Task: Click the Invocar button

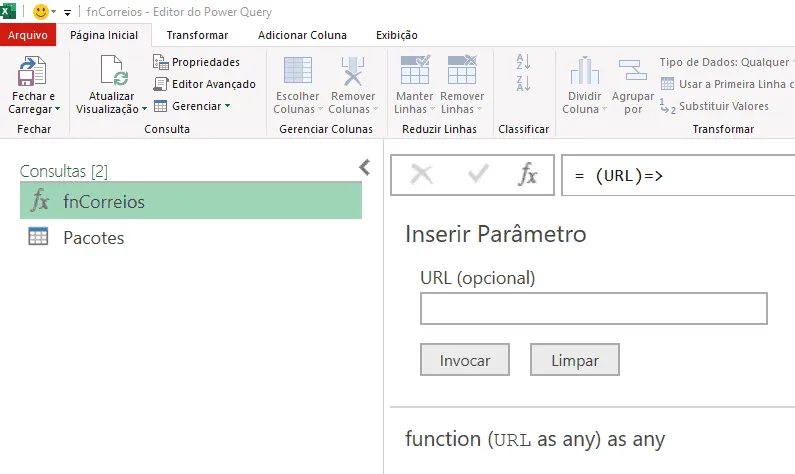Action: pyautogui.click(x=465, y=360)
